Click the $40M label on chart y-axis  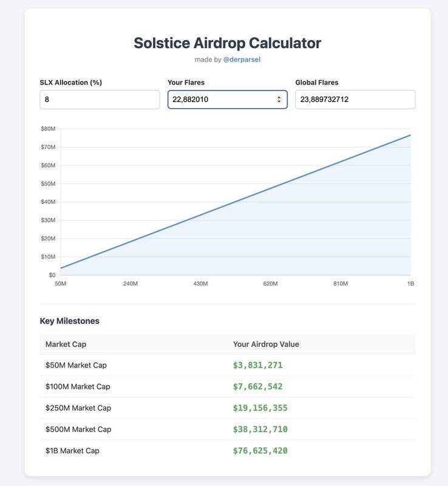(49, 202)
